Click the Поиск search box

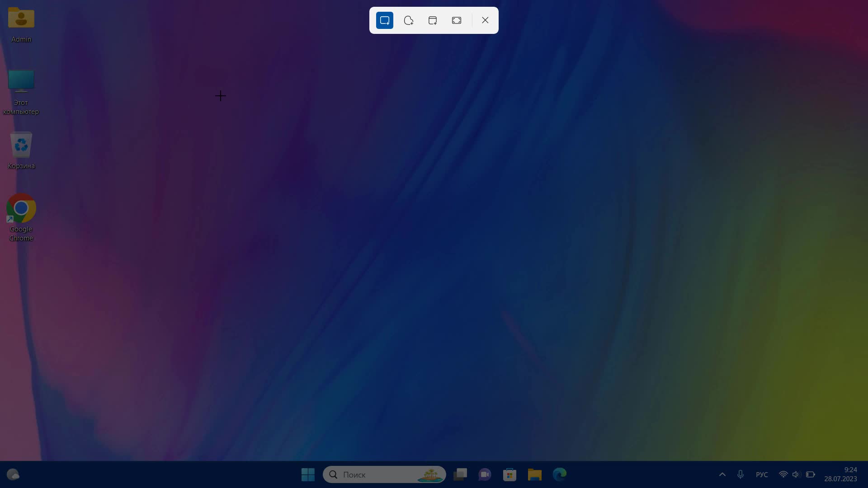pos(384,474)
